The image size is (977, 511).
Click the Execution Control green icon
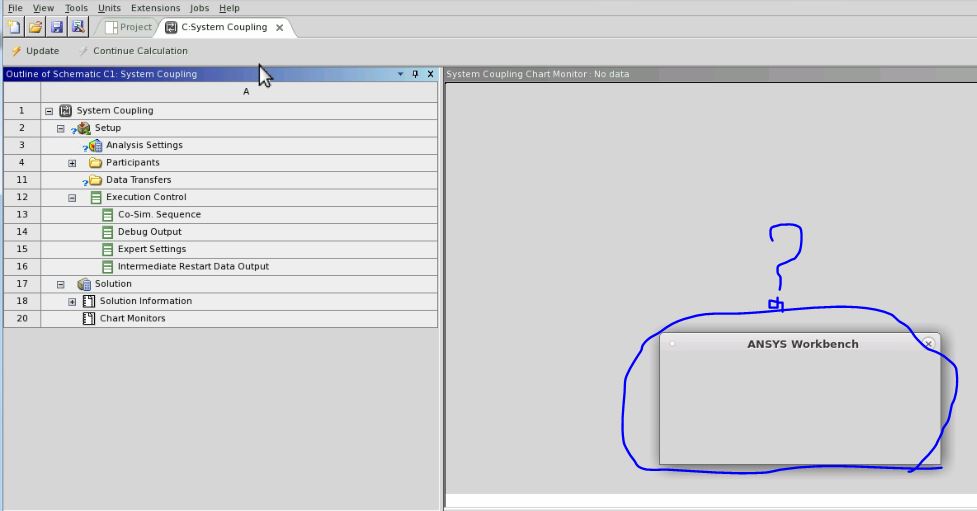[96, 198]
